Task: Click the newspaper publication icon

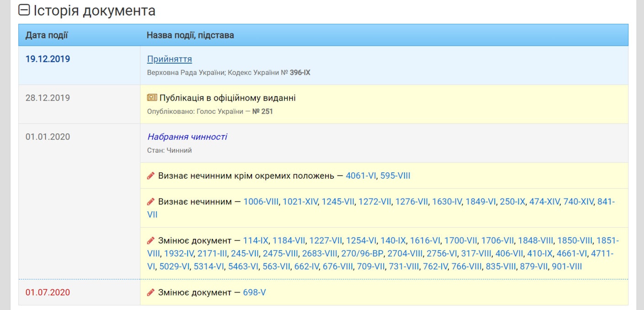Action: point(152,98)
